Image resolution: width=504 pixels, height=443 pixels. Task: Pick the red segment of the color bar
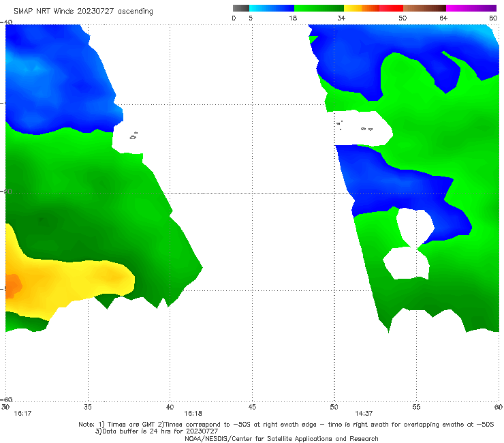tap(391, 8)
